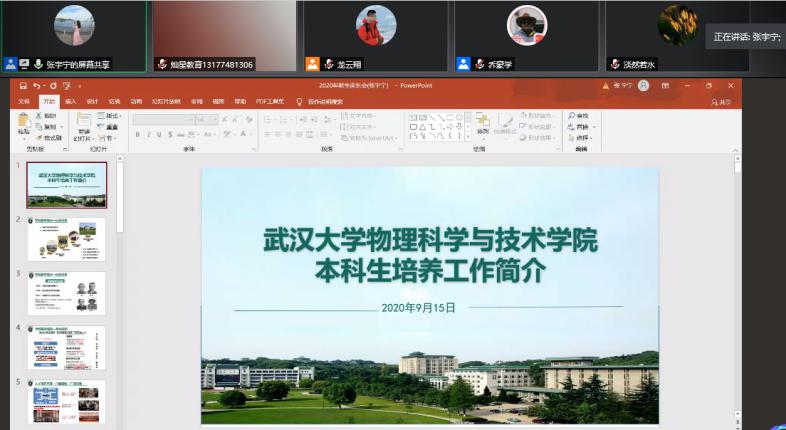Expand the shapes gallery more arrow

click(468, 136)
